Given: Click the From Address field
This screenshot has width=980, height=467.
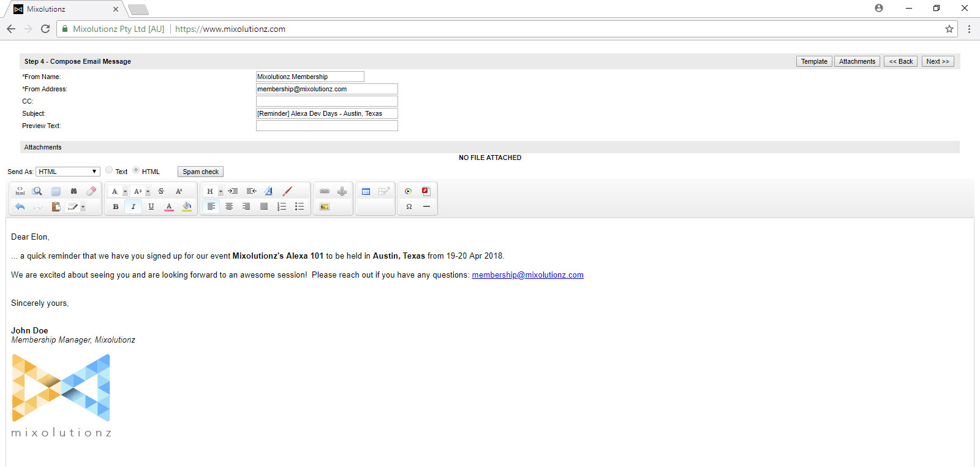Looking at the screenshot, I should coord(327,89).
